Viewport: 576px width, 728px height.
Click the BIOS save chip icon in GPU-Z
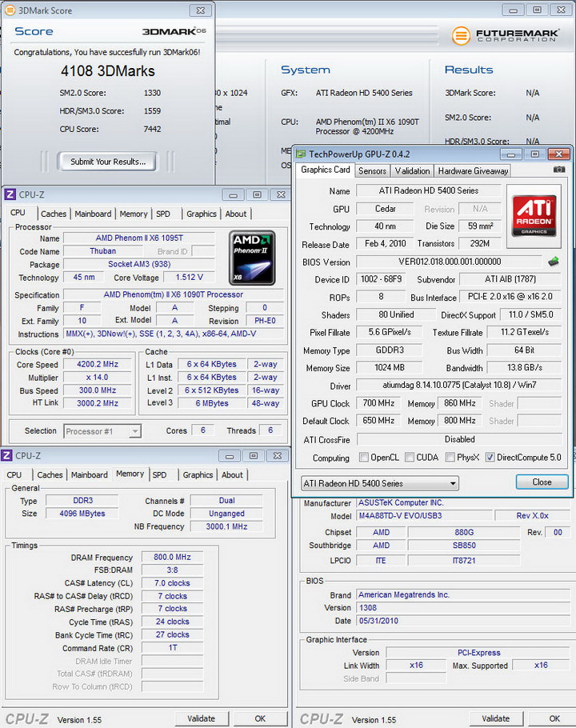tap(554, 262)
